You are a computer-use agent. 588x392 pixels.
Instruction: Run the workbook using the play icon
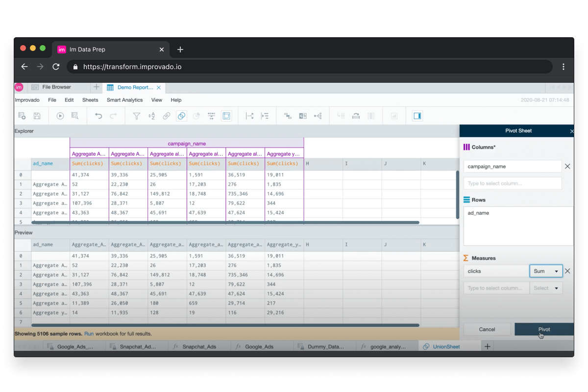tap(60, 116)
